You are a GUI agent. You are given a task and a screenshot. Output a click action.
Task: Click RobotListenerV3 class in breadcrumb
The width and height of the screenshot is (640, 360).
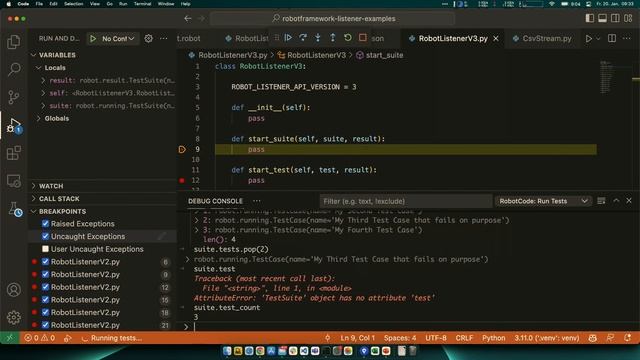point(316,55)
